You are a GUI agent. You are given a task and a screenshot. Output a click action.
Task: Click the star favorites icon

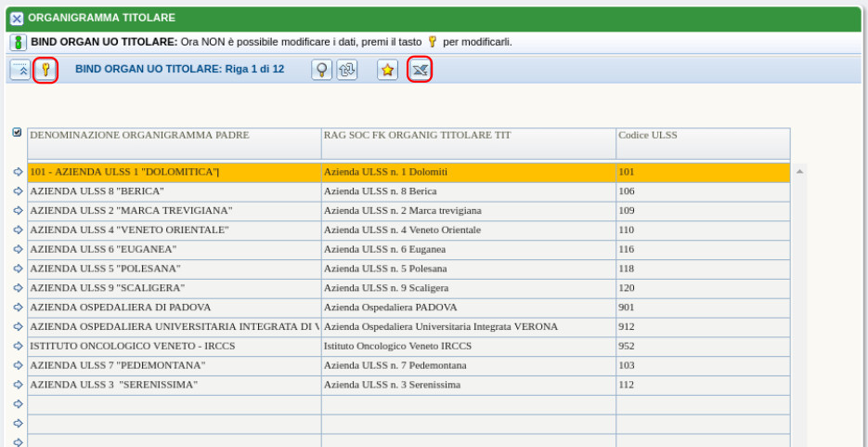388,70
